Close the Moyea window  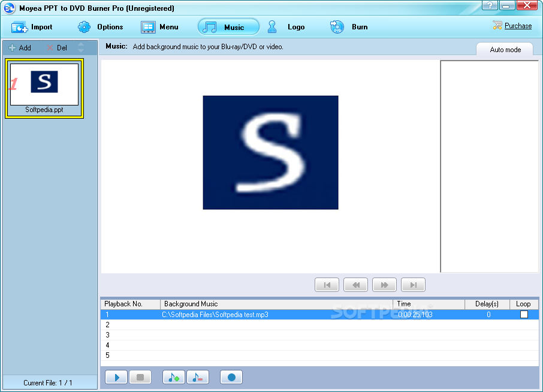[x=527, y=5]
